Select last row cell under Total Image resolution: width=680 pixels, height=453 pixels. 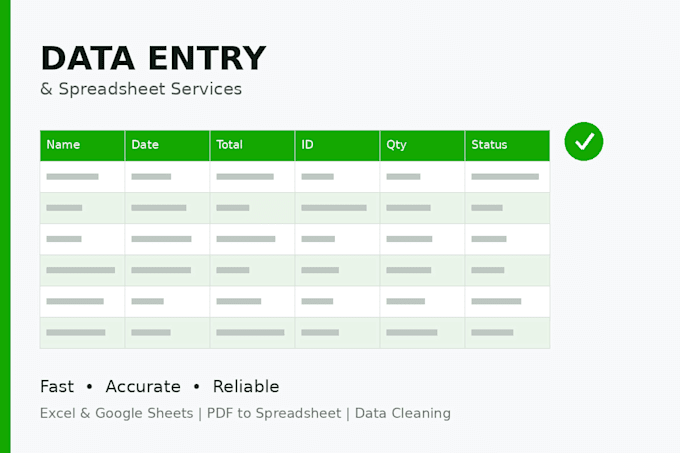click(x=252, y=332)
